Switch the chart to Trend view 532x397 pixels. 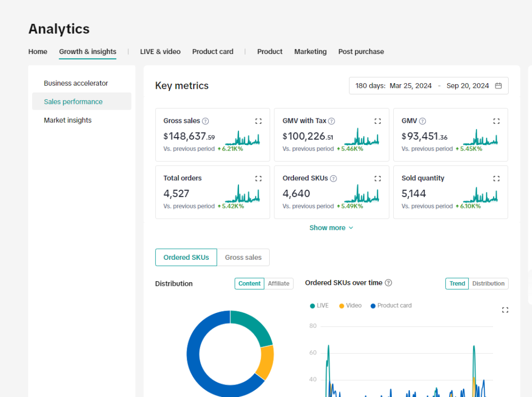coord(457,284)
